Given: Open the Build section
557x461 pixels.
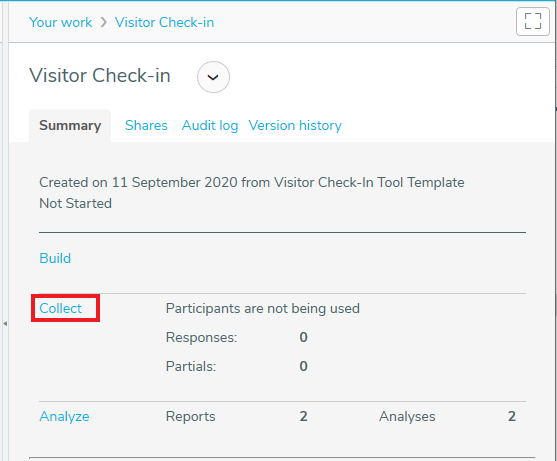Looking at the screenshot, I should pyautogui.click(x=55, y=258).
